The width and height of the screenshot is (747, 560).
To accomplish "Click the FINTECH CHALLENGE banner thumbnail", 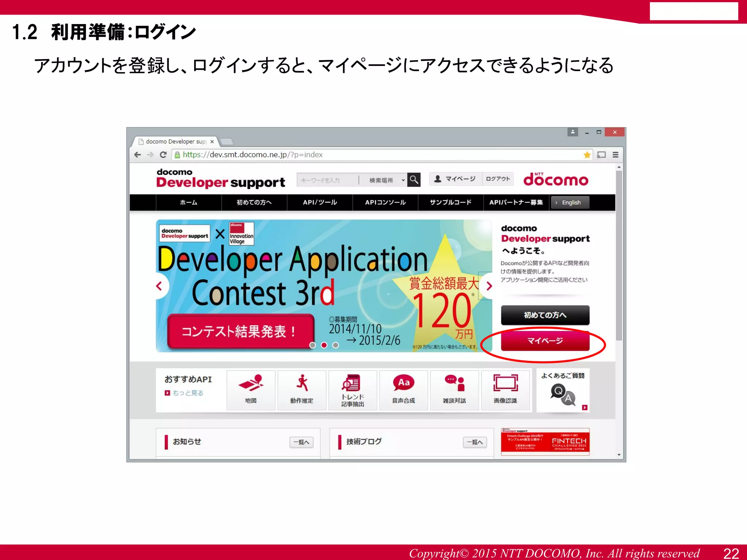I will 545,442.
